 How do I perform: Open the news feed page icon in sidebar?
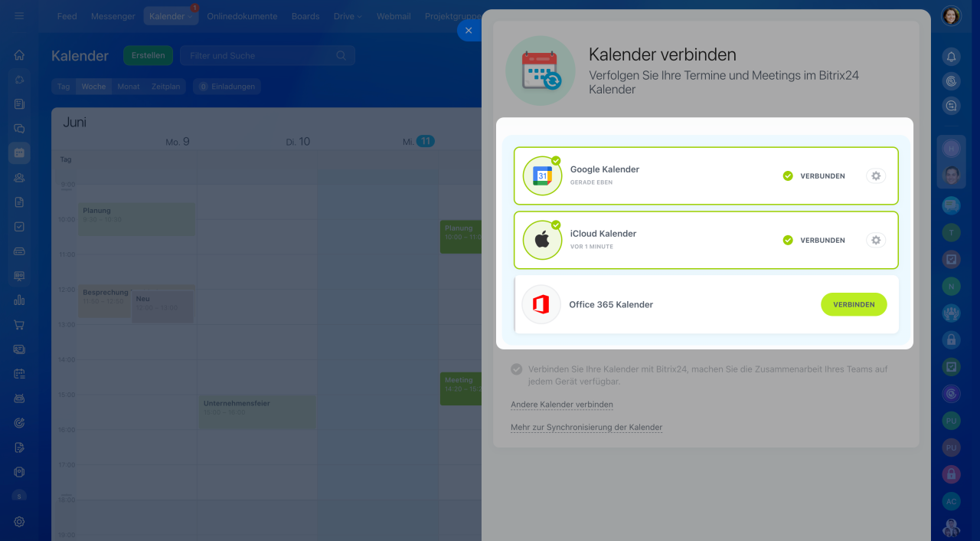pyautogui.click(x=19, y=104)
